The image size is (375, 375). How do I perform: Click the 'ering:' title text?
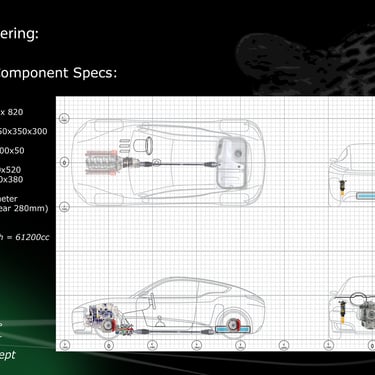pos(19,34)
